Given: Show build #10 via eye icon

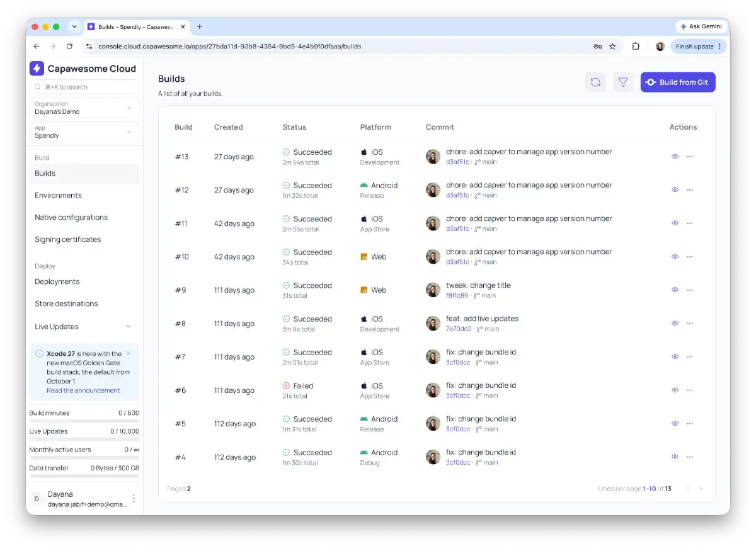Looking at the screenshot, I should pos(675,256).
